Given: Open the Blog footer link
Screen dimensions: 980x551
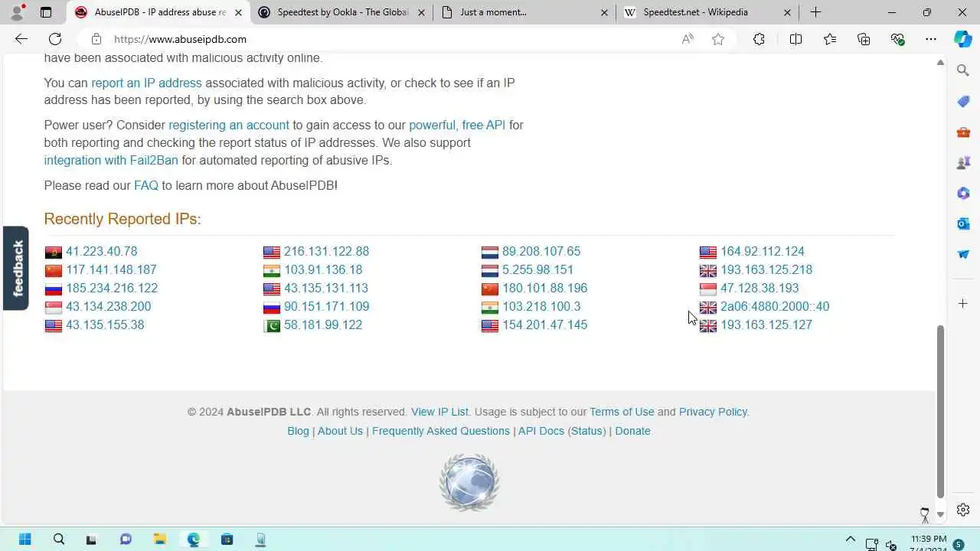Looking at the screenshot, I should tap(298, 431).
